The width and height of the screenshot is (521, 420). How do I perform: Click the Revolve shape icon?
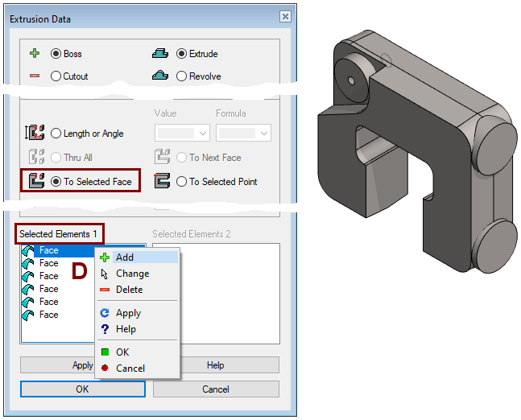[x=160, y=76]
